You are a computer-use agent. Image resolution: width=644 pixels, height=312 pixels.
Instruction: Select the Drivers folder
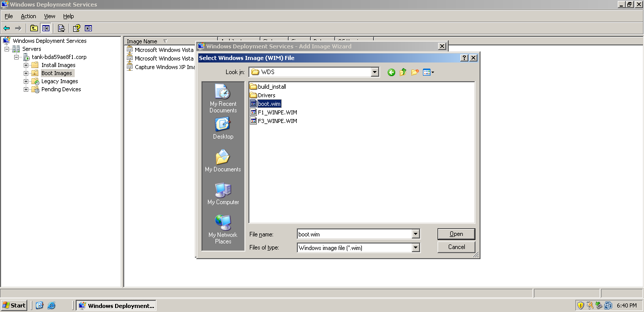click(x=263, y=95)
